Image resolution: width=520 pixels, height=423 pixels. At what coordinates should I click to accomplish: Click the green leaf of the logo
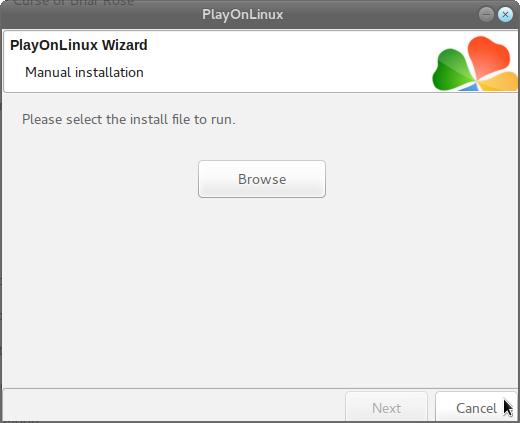tap(452, 69)
